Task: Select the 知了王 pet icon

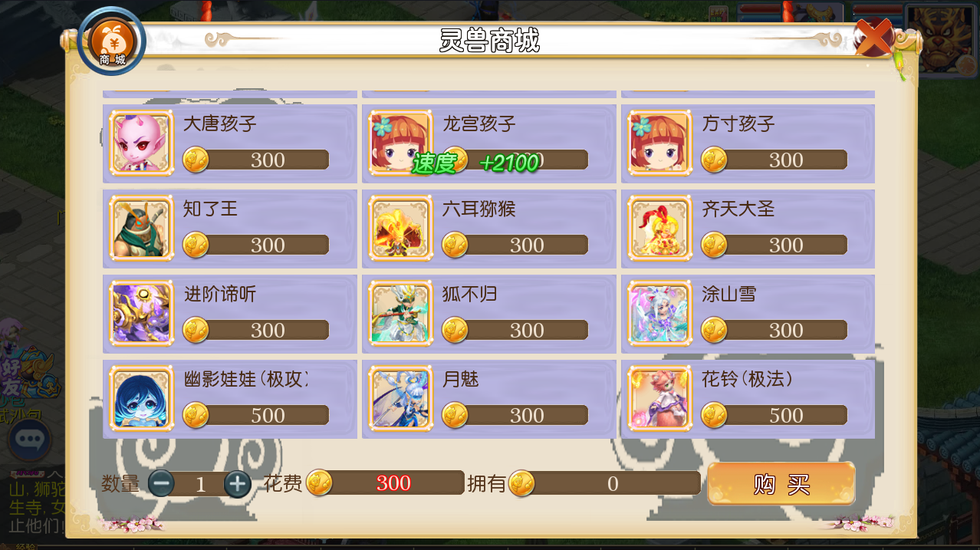Action: coord(141,228)
